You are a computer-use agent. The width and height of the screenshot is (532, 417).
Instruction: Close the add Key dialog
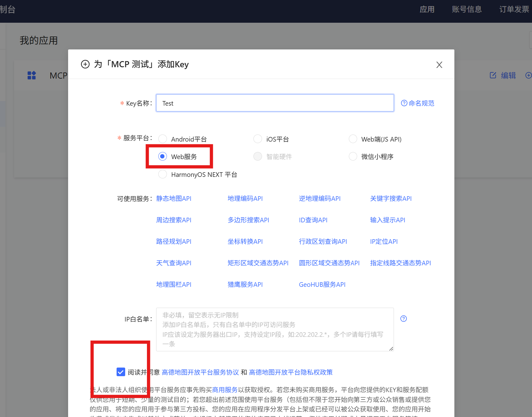[439, 65]
